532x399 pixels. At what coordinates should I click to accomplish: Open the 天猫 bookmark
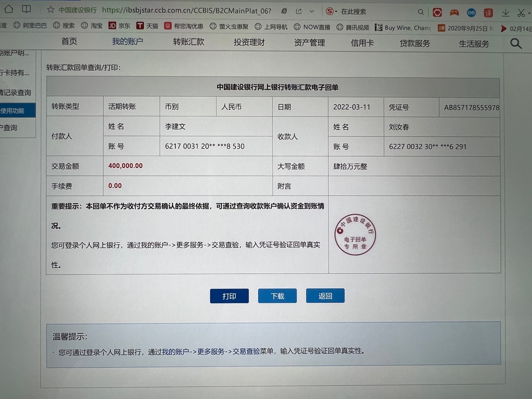(147, 26)
